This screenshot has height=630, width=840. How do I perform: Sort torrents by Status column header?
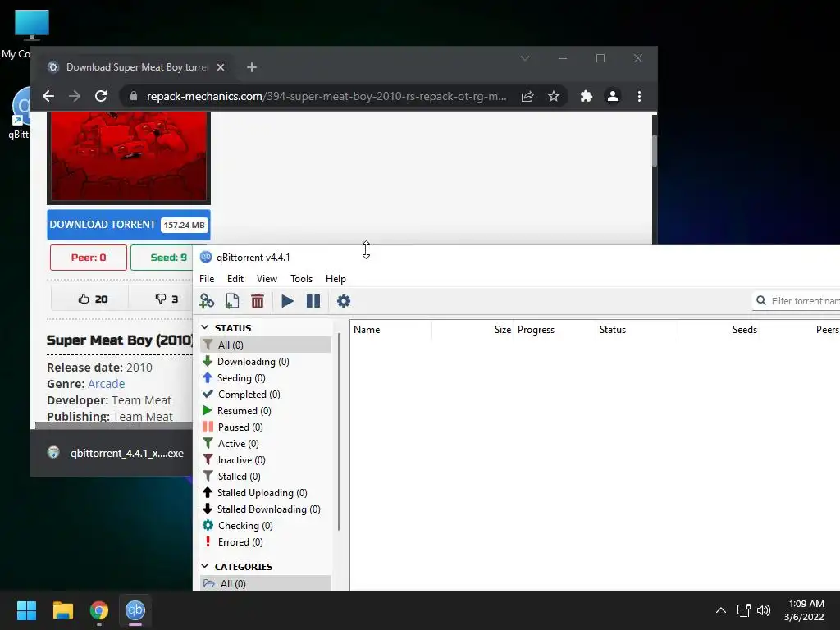[637, 330]
